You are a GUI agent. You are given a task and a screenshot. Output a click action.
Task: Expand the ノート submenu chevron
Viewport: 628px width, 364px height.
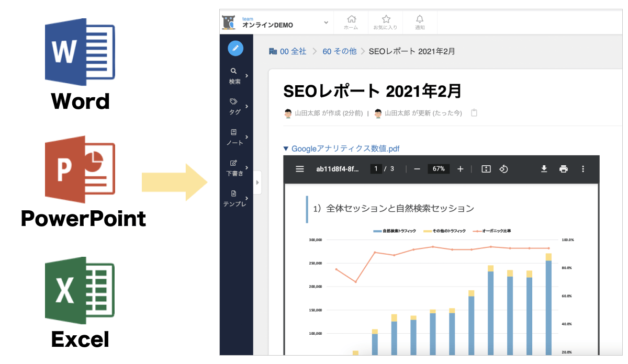246,137
